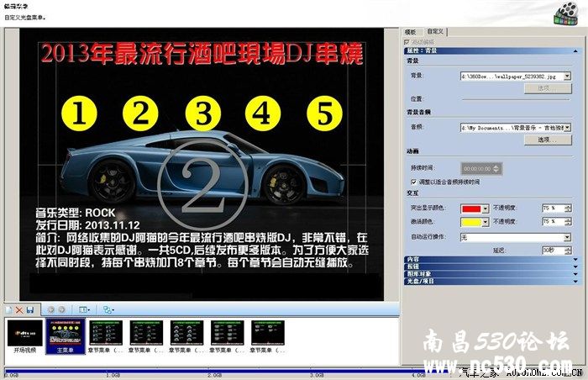
Task: Click the red X delete icon
Action: click(19, 309)
